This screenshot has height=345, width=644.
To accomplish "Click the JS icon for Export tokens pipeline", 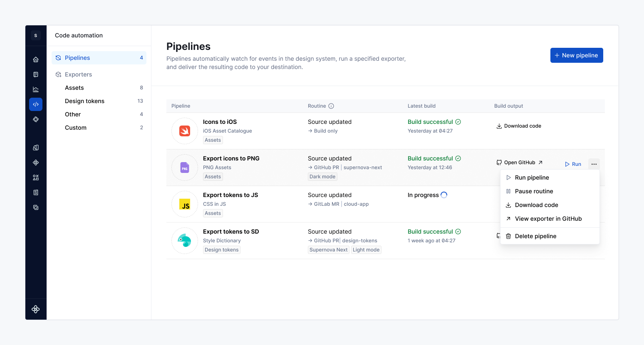I will click(x=184, y=204).
